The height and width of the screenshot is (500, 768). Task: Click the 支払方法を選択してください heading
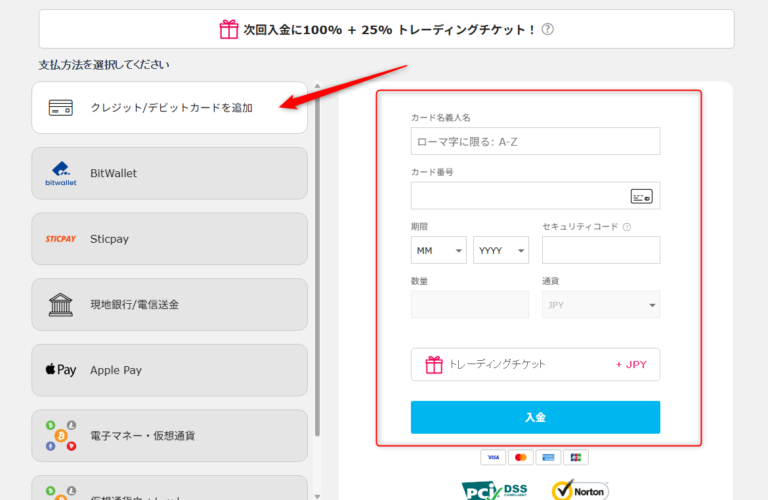pos(104,65)
